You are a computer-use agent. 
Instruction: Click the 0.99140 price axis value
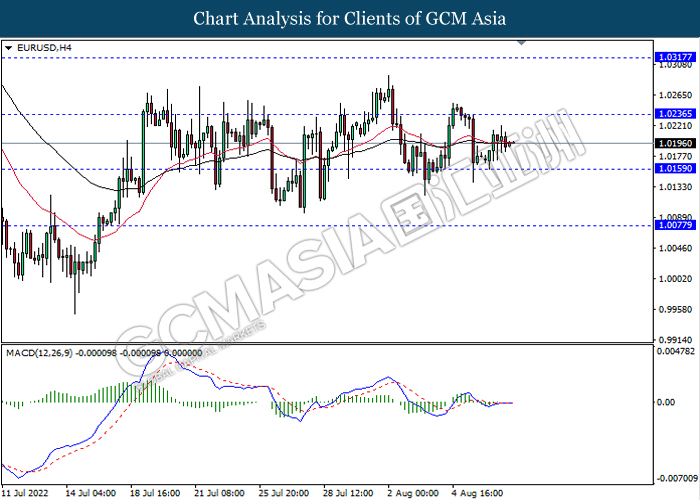pos(675,340)
